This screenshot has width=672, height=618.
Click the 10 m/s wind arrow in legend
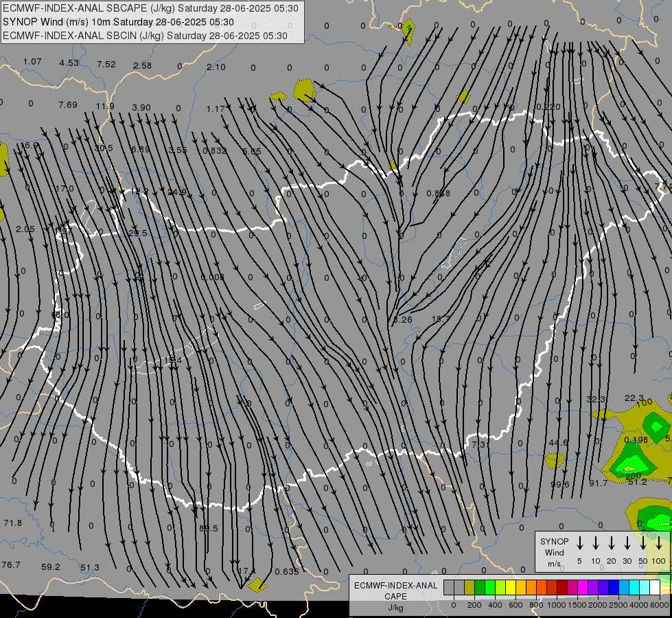click(596, 543)
